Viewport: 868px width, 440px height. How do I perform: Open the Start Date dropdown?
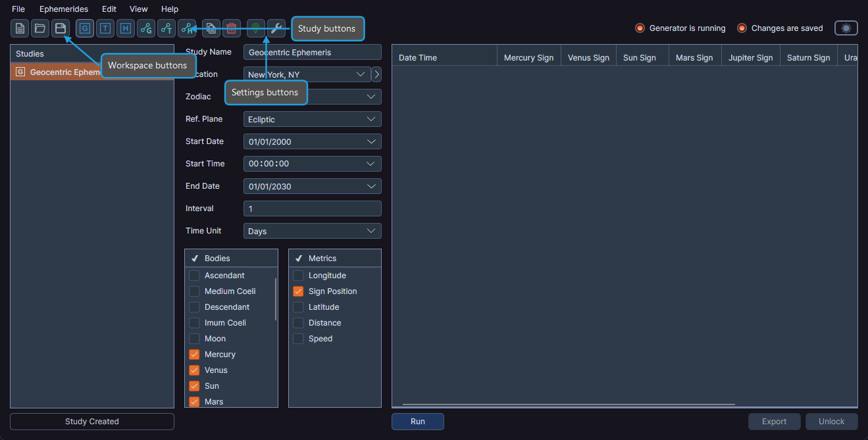click(x=312, y=141)
